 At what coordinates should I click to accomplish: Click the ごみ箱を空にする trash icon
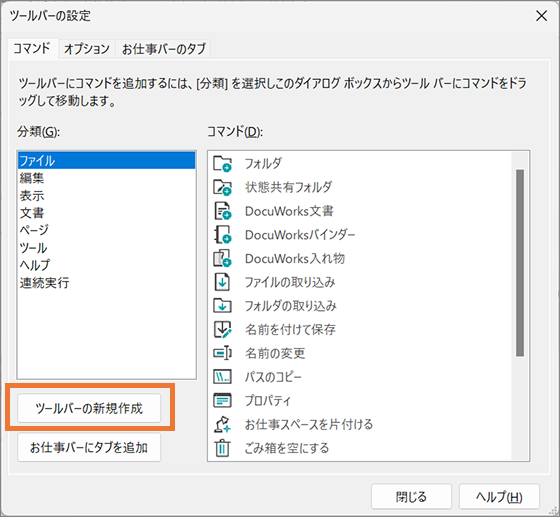pos(222,448)
